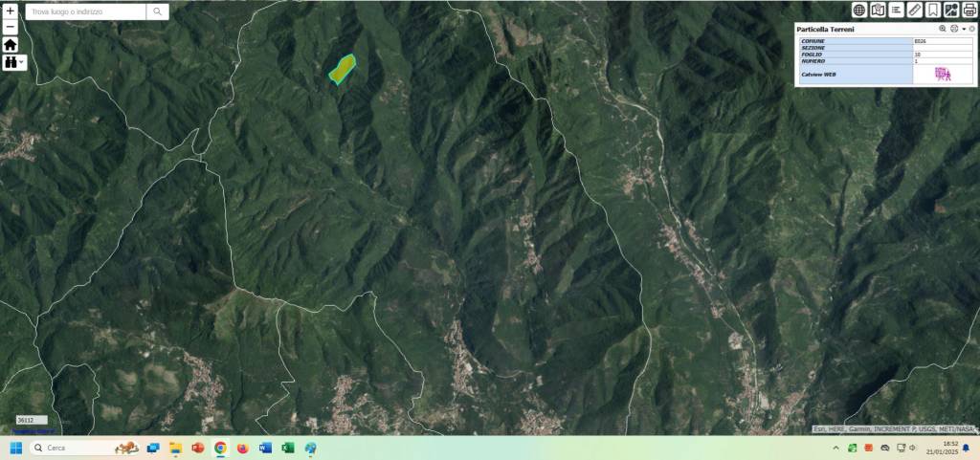Activate the ruler measurement tool

(914, 10)
